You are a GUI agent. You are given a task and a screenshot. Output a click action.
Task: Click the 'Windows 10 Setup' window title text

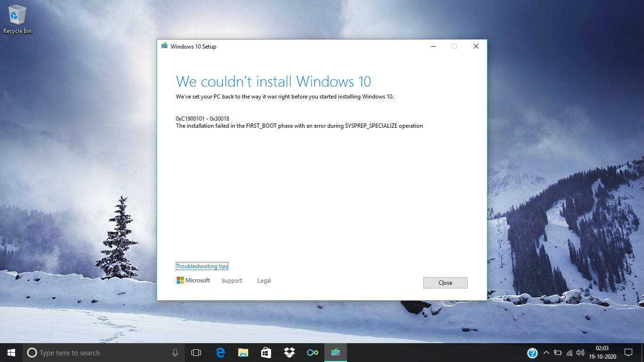(193, 47)
